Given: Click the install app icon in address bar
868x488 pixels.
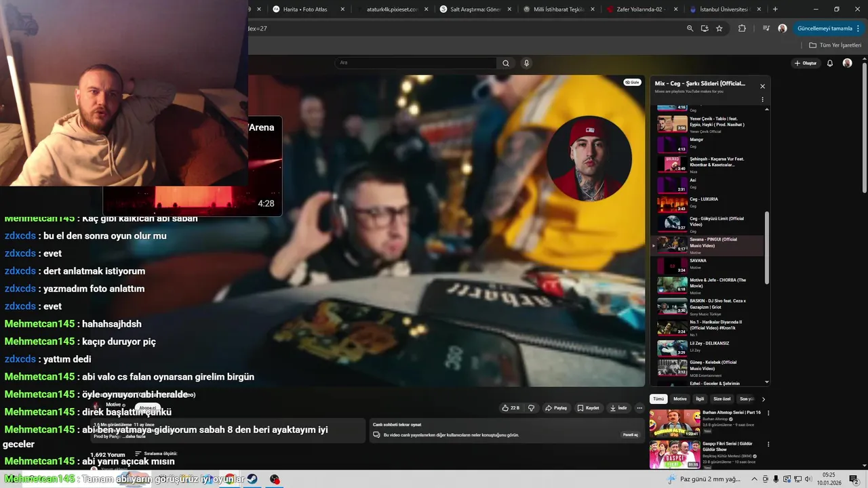Looking at the screenshot, I should [x=705, y=28].
